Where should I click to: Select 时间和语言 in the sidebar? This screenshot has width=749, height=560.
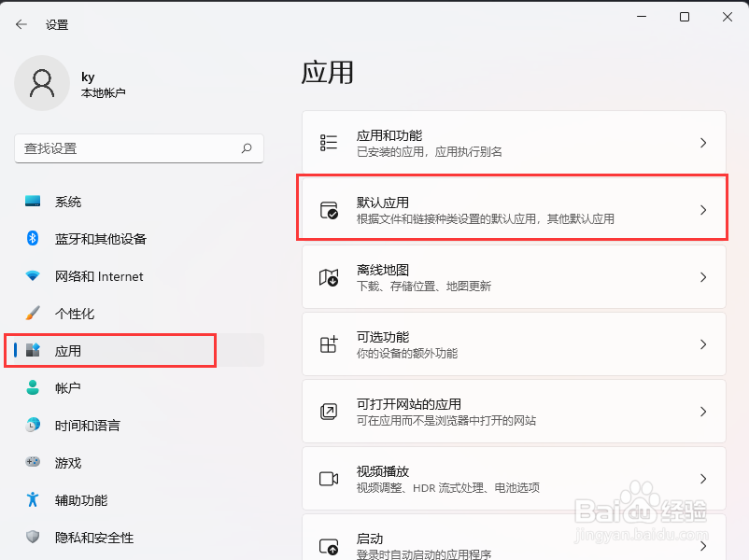139,425
